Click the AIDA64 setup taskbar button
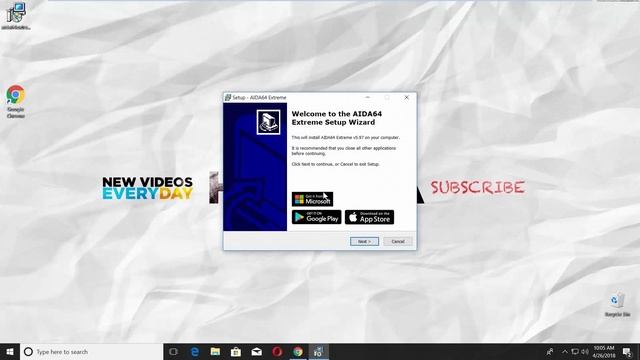 click(318, 351)
